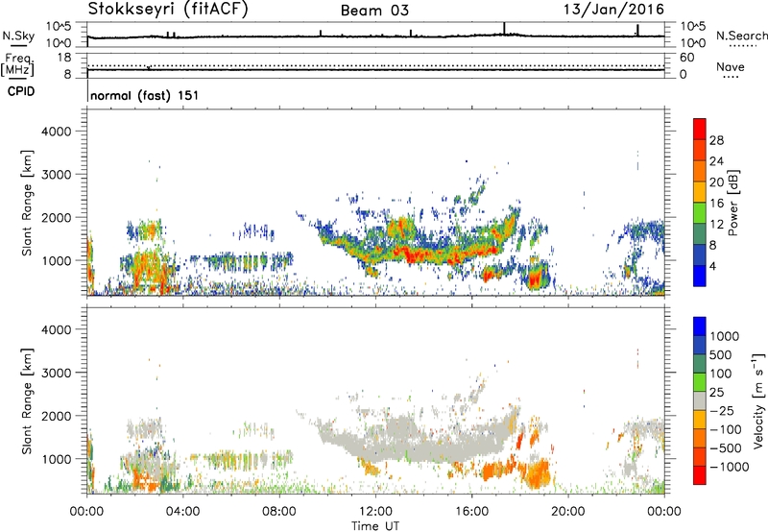Click the '1000' tick on the velocity colorbar

click(x=725, y=336)
